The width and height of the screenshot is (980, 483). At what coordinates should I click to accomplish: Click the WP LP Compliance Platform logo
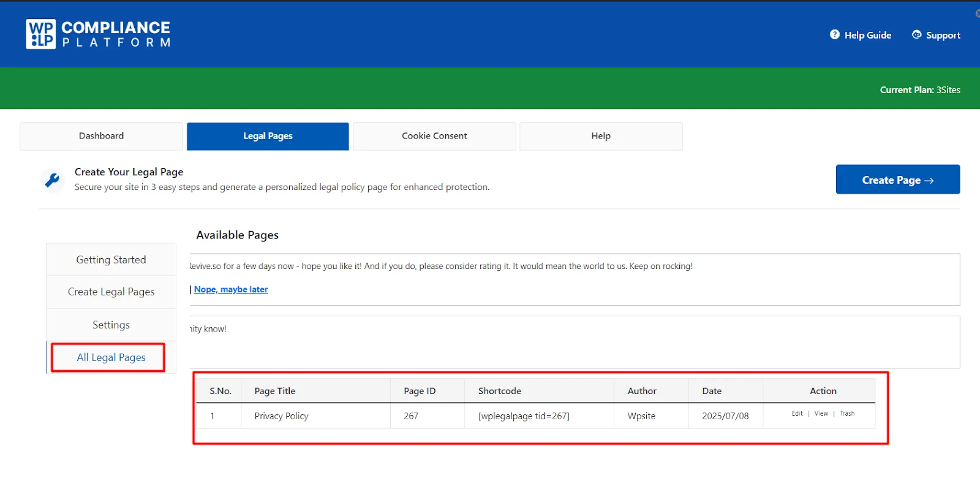(x=98, y=34)
